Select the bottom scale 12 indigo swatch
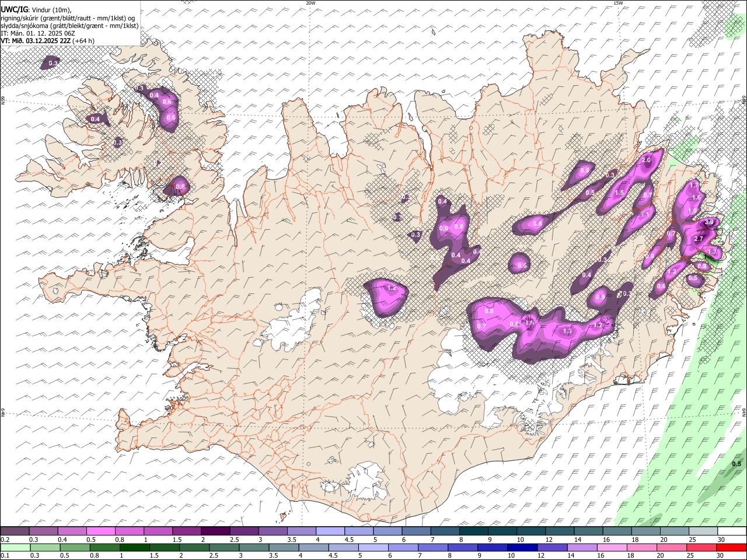 pos(551,547)
